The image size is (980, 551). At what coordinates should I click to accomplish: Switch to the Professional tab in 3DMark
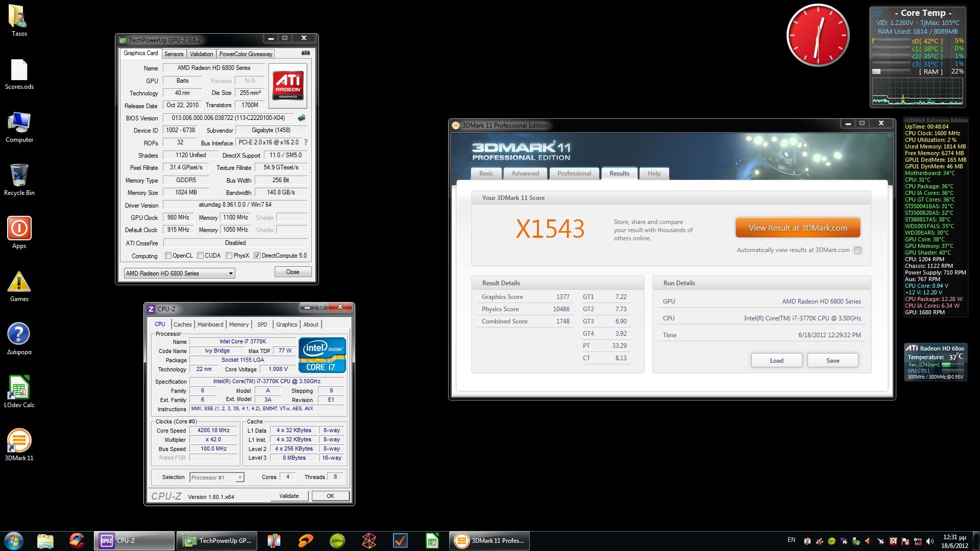pos(574,173)
